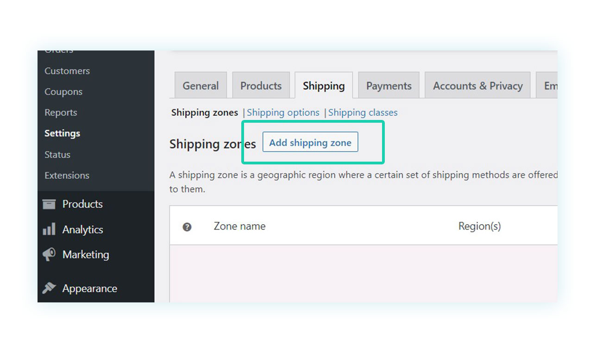Open the Shipping classes sub-link
Screen dimensions: 602x364
pos(363,113)
